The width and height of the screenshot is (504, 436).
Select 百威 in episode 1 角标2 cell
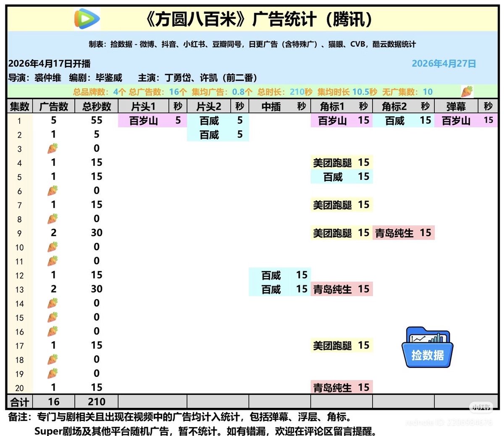point(395,121)
